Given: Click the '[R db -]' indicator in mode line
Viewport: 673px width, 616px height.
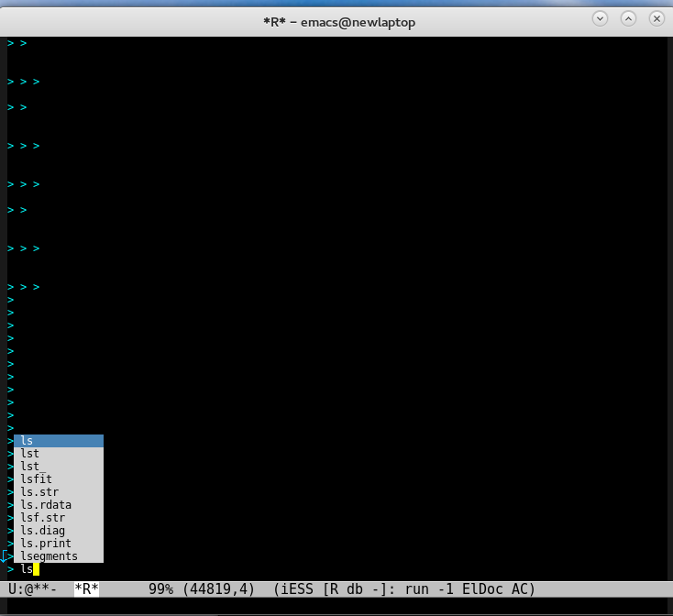Looking at the screenshot, I should click(357, 589).
